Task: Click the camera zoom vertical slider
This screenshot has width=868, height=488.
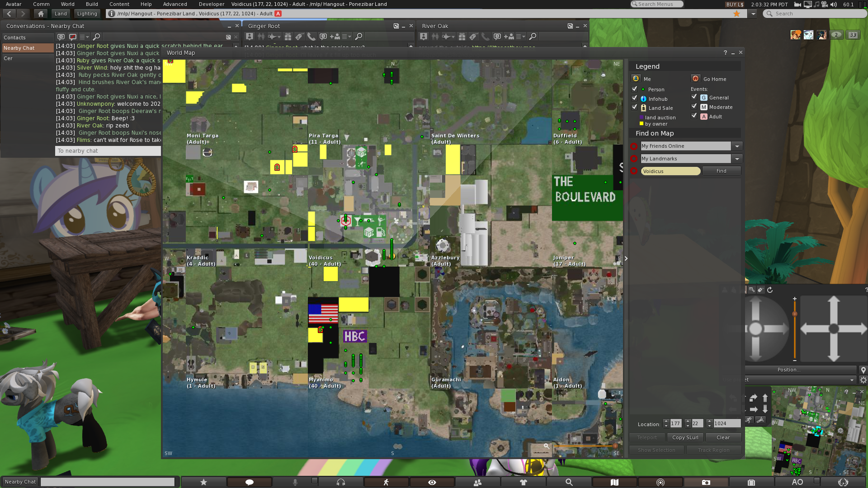Action: (795, 329)
